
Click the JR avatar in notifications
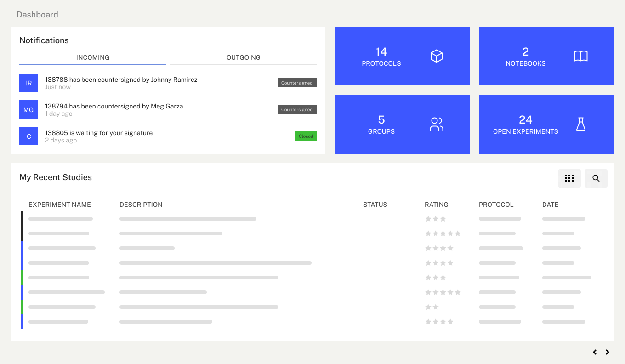click(28, 83)
